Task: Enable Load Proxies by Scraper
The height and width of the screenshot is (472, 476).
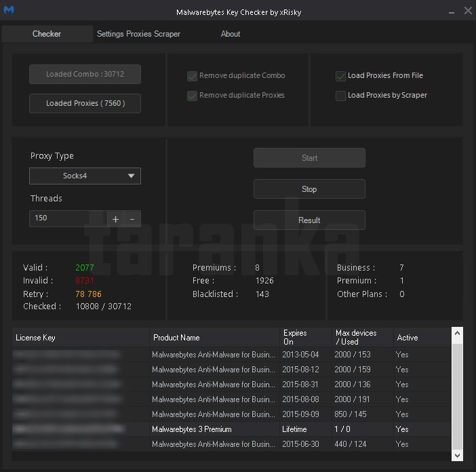Action: coord(340,96)
